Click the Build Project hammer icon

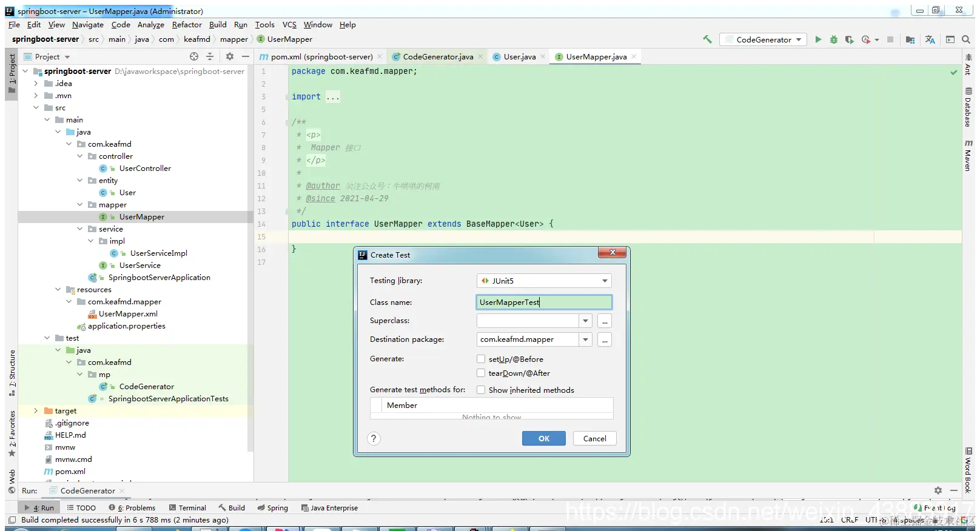(707, 39)
